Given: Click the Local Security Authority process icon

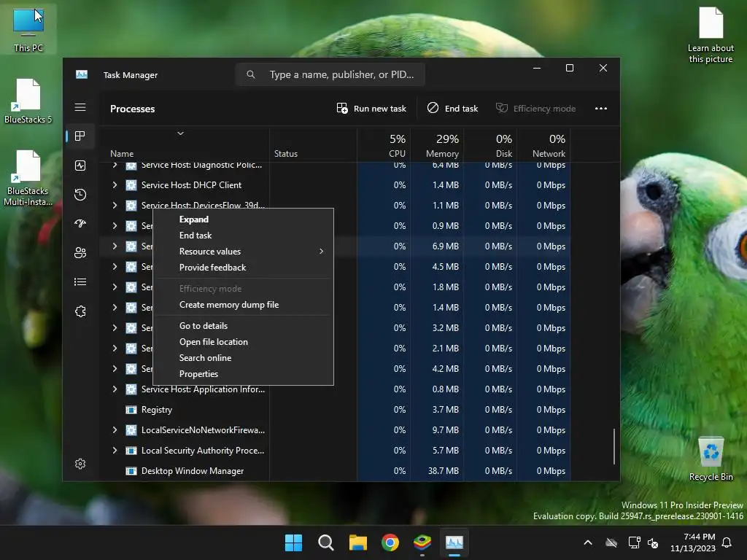Looking at the screenshot, I should coord(131,451).
